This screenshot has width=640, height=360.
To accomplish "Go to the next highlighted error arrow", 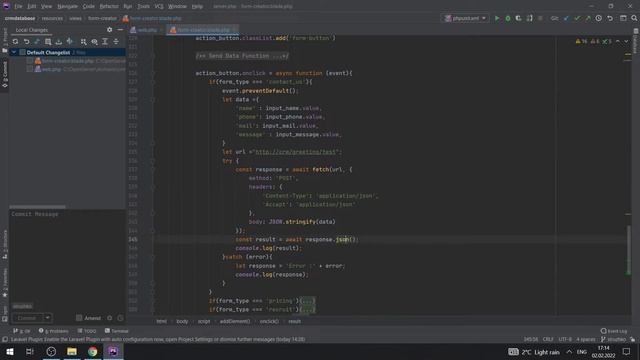I will pos(627,41).
